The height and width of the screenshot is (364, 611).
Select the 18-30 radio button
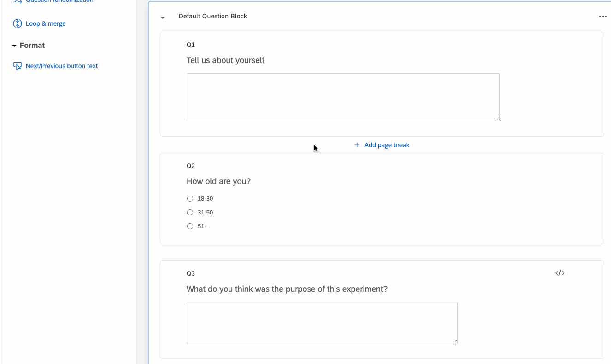190,199
